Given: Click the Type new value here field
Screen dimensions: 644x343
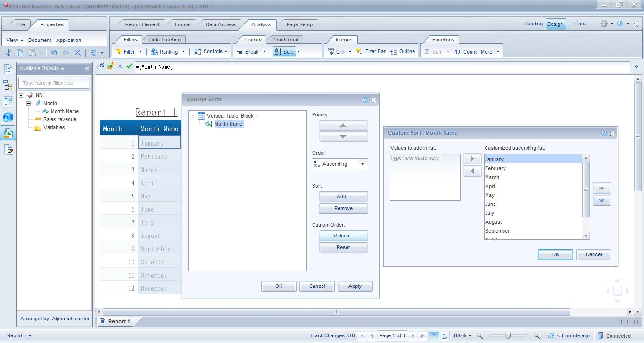Looking at the screenshot, I should (x=424, y=158).
